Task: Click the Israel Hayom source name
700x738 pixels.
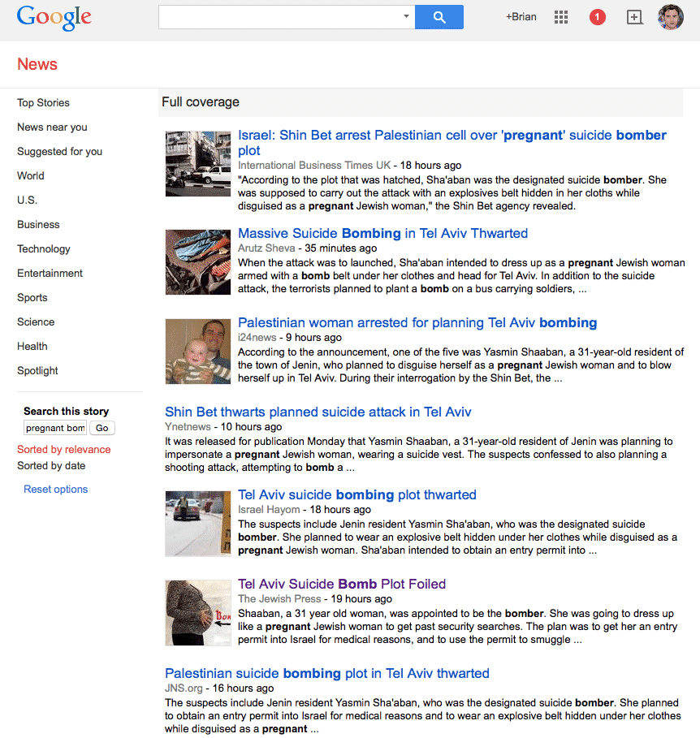Action: click(x=269, y=510)
